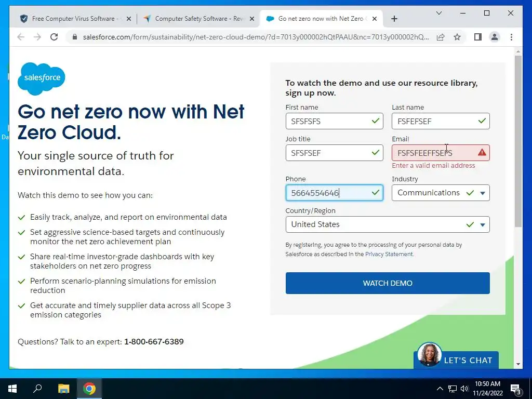Click the 'Set aggressive science-based targets' bullet
The image size is (532, 399).
pyautogui.click(x=127, y=237)
